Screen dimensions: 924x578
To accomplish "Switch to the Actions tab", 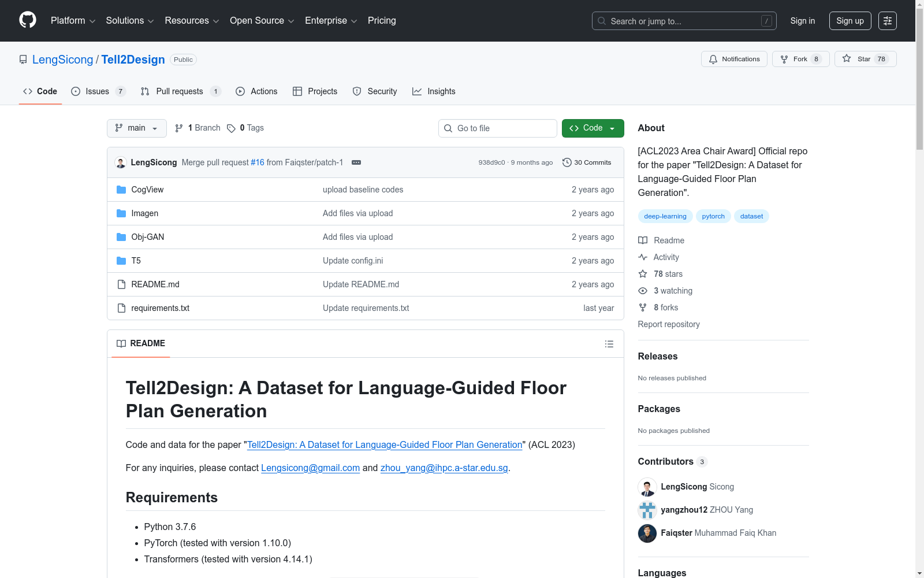I will 256,91.
